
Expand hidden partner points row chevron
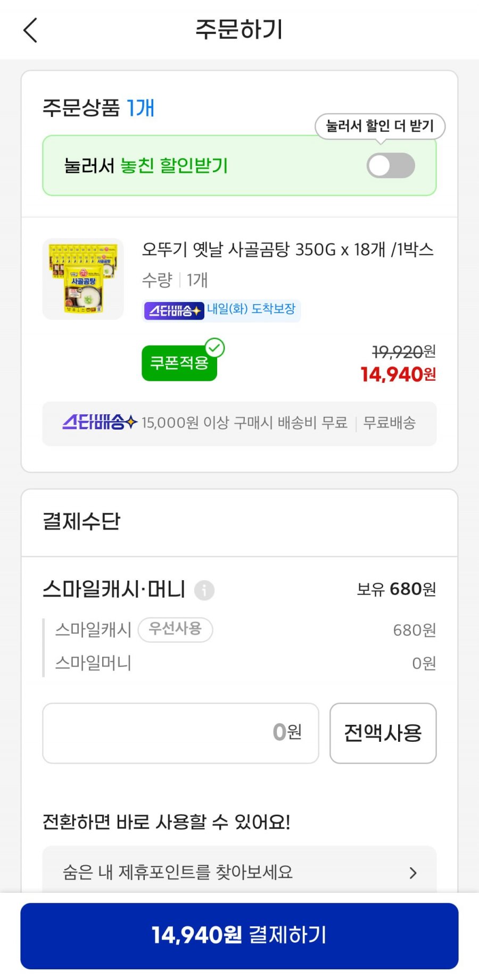point(413,873)
